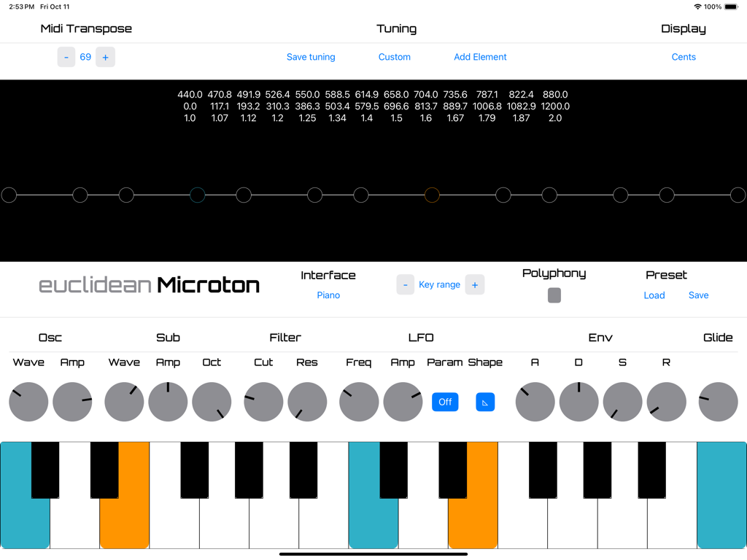The height and width of the screenshot is (560, 747).
Task: Turn the Sub Oct knob
Action: click(x=212, y=402)
